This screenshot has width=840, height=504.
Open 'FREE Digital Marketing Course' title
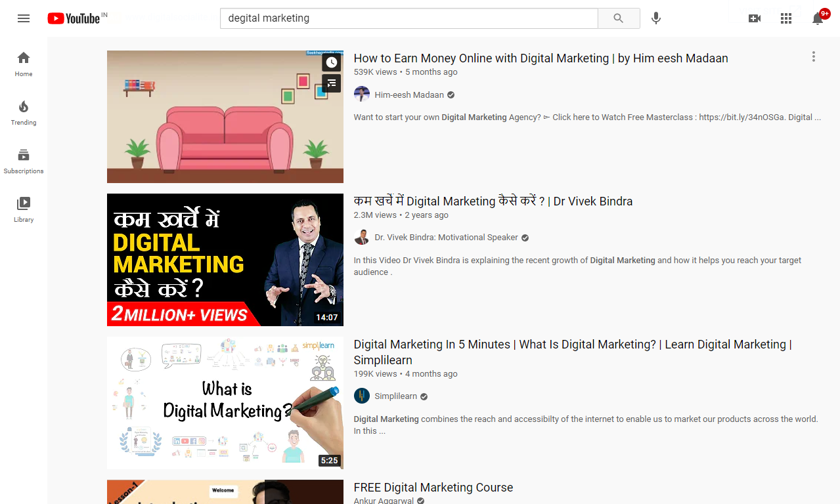point(433,488)
